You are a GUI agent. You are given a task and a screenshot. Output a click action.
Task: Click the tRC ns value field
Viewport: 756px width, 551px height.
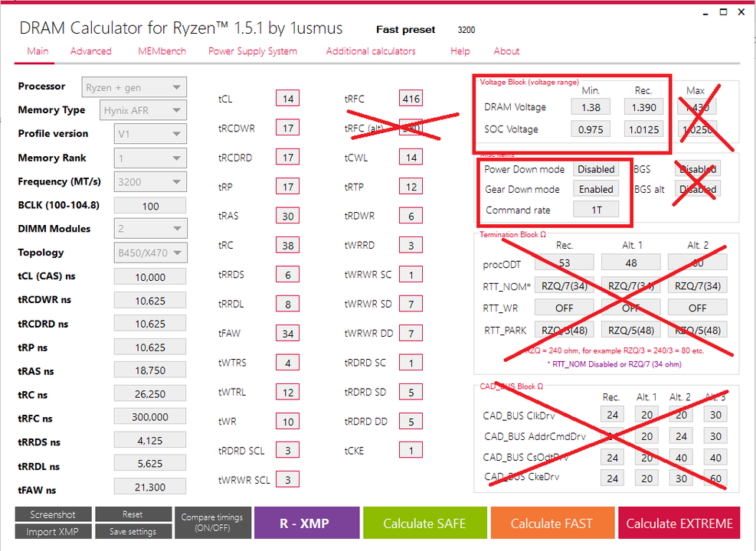150,394
